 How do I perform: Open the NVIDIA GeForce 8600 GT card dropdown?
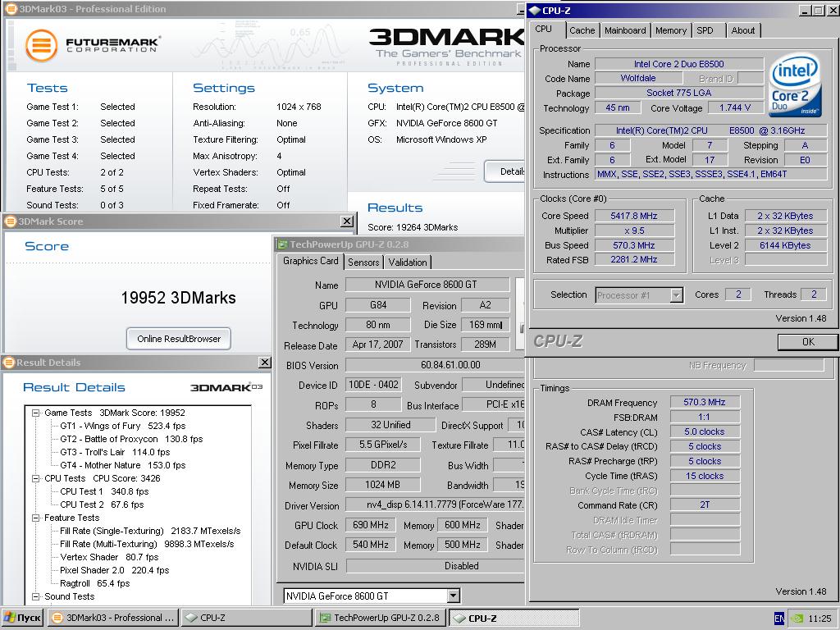pyautogui.click(x=453, y=596)
